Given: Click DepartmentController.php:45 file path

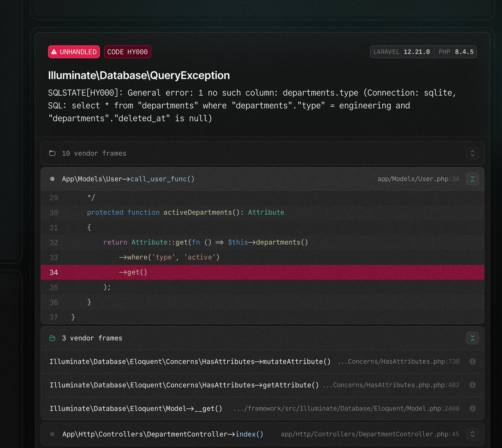Looking at the screenshot, I should tap(370, 434).
